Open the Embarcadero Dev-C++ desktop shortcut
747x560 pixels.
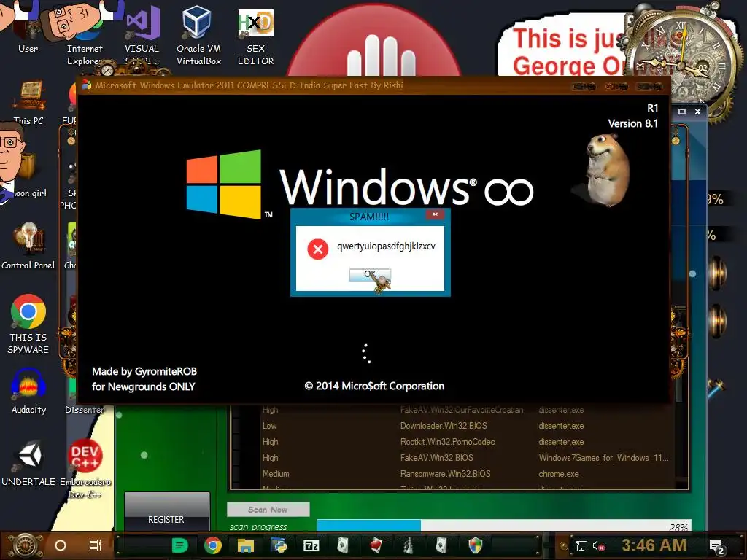(x=85, y=469)
